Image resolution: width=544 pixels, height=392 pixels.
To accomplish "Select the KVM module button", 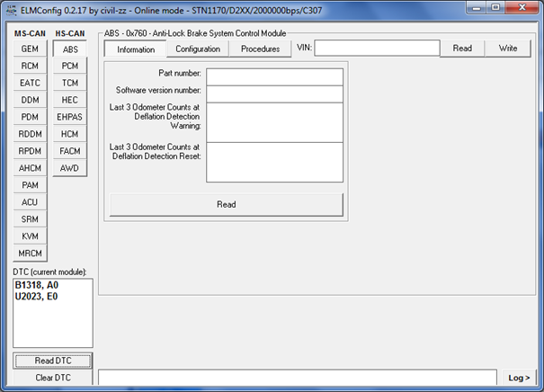I will pos(29,236).
